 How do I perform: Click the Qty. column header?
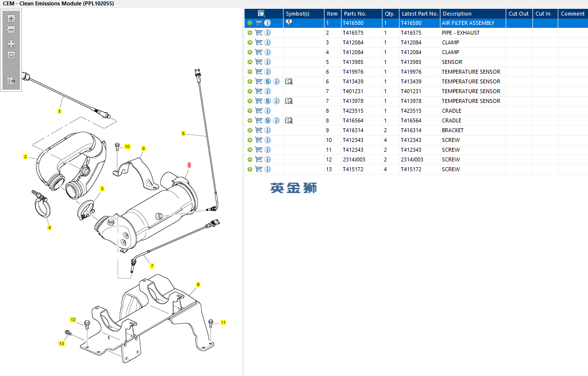coord(390,14)
